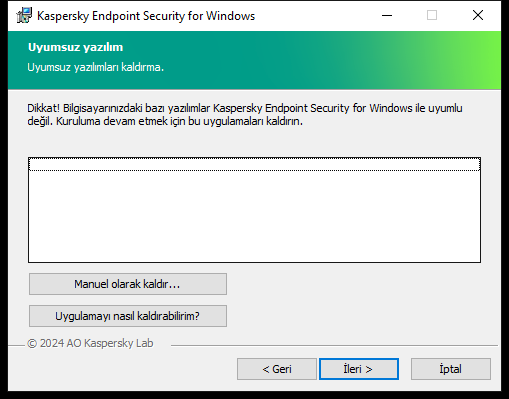The image size is (509, 399).
Task: Click the Dikkat! warning message text
Action: pos(245,114)
